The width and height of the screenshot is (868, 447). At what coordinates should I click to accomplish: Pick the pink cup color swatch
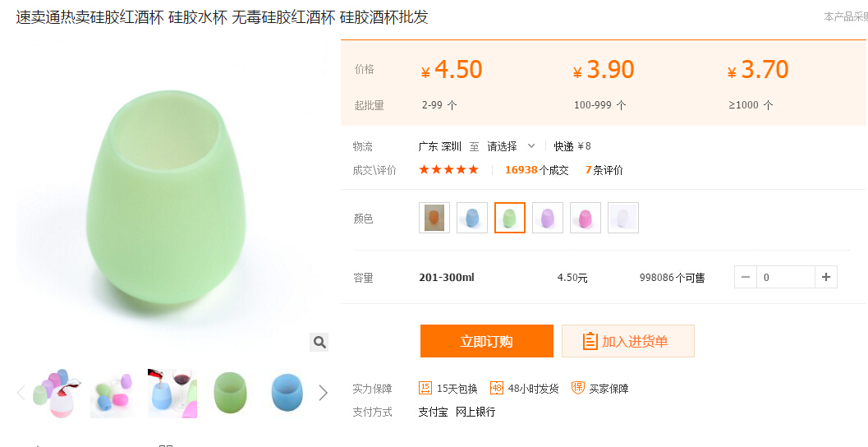coord(586,218)
